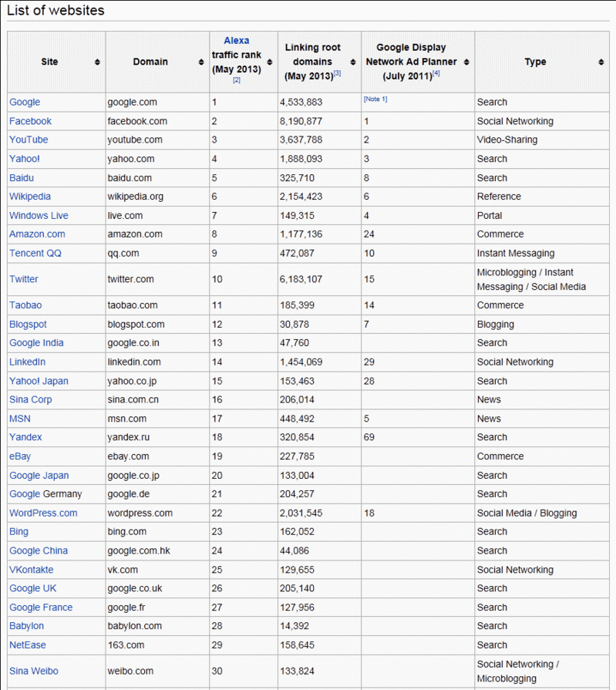Sort by Google Display Network arrows
This screenshot has width=616, height=690.
point(466,62)
